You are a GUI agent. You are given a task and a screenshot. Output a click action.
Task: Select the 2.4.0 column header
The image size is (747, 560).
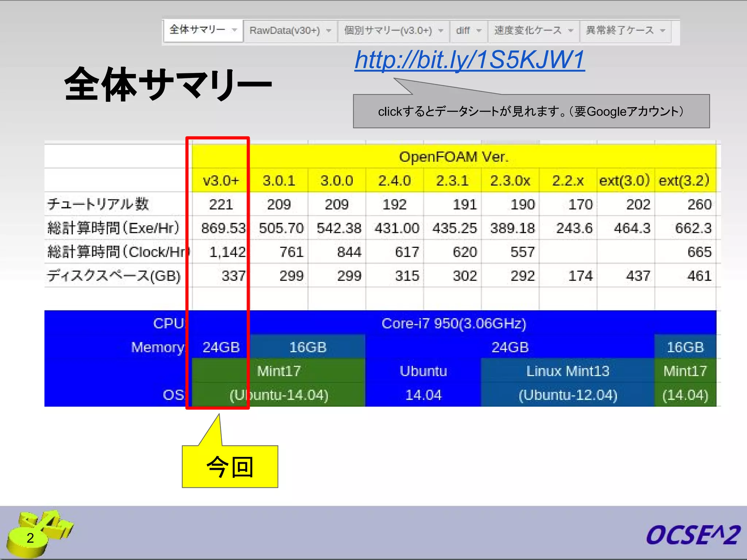tap(395, 180)
